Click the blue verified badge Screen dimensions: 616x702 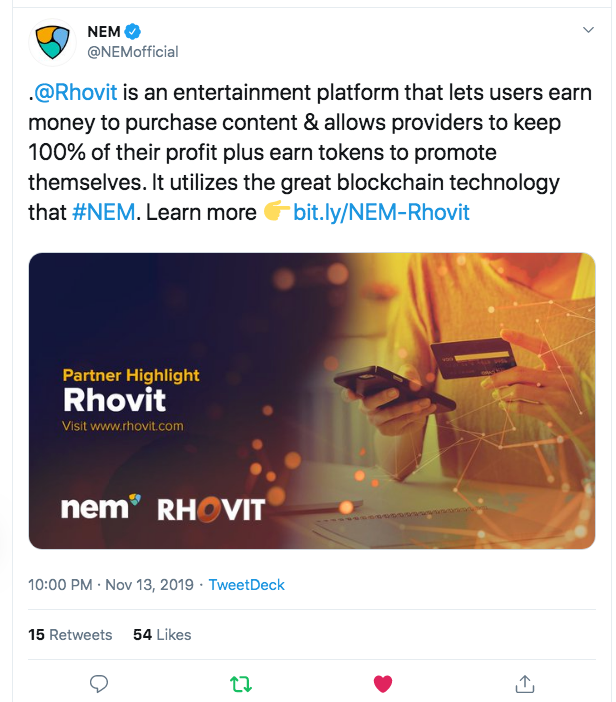tap(133, 31)
